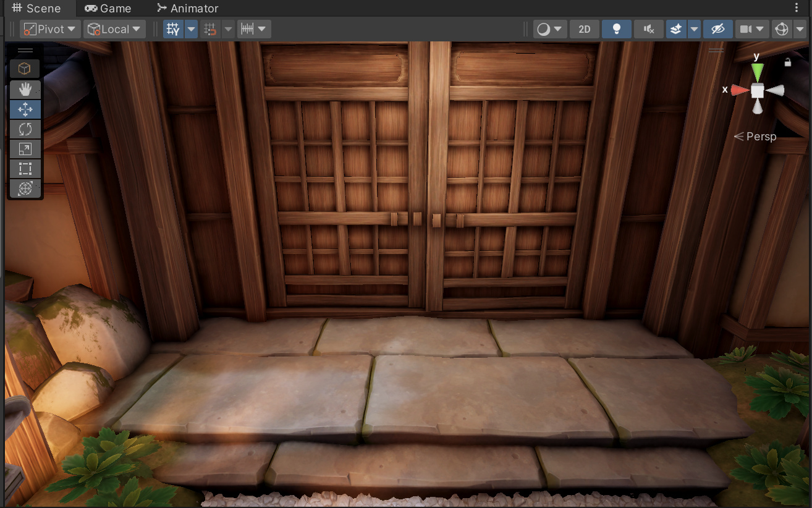
Task: Select the Rotate tool
Action: (25, 129)
